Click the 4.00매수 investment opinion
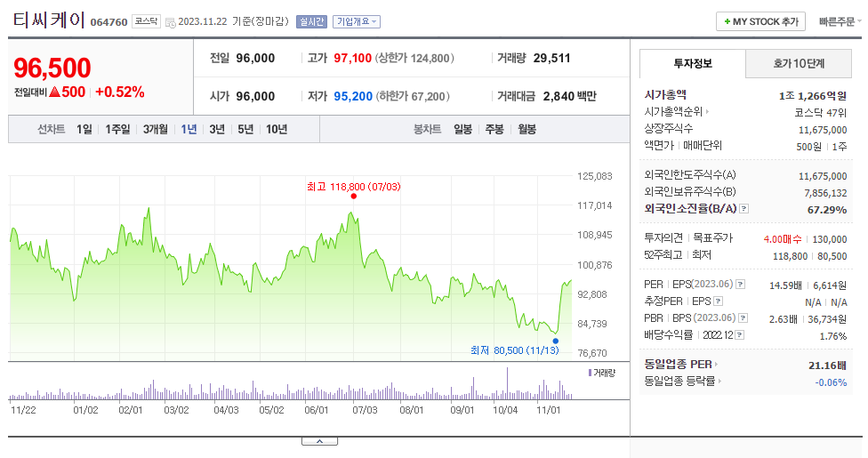This screenshot has height=458, width=868. 783,239
